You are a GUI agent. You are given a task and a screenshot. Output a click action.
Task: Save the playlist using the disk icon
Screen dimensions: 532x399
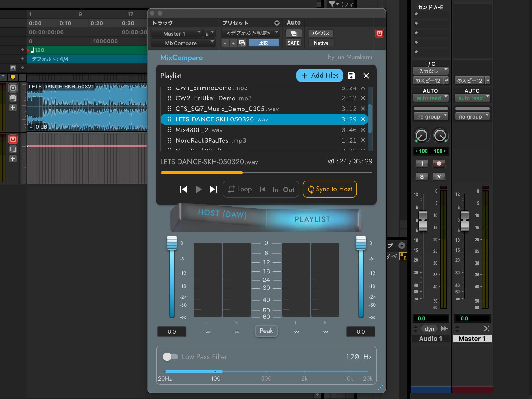point(351,76)
